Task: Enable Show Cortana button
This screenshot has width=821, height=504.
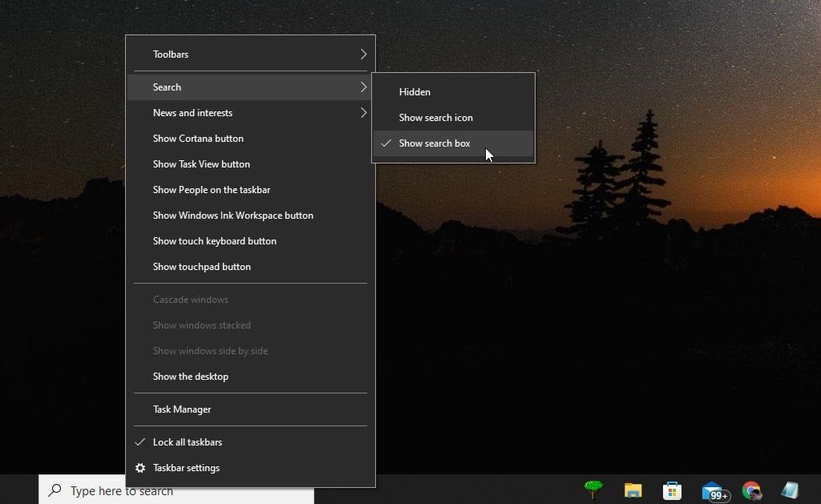Action: pos(198,139)
